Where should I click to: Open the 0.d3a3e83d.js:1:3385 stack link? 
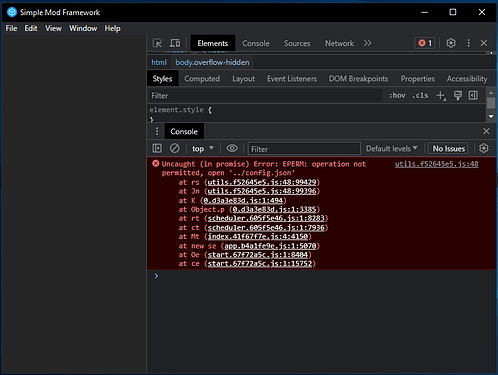pos(274,209)
